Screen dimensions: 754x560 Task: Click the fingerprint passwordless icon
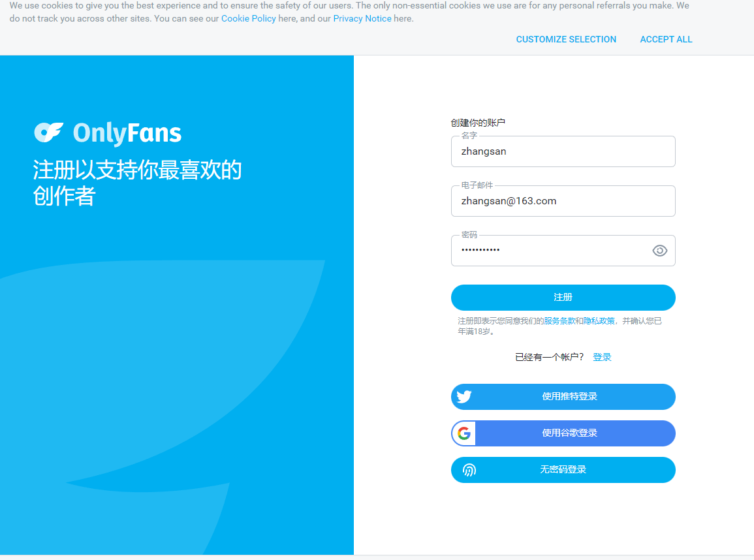(x=469, y=470)
